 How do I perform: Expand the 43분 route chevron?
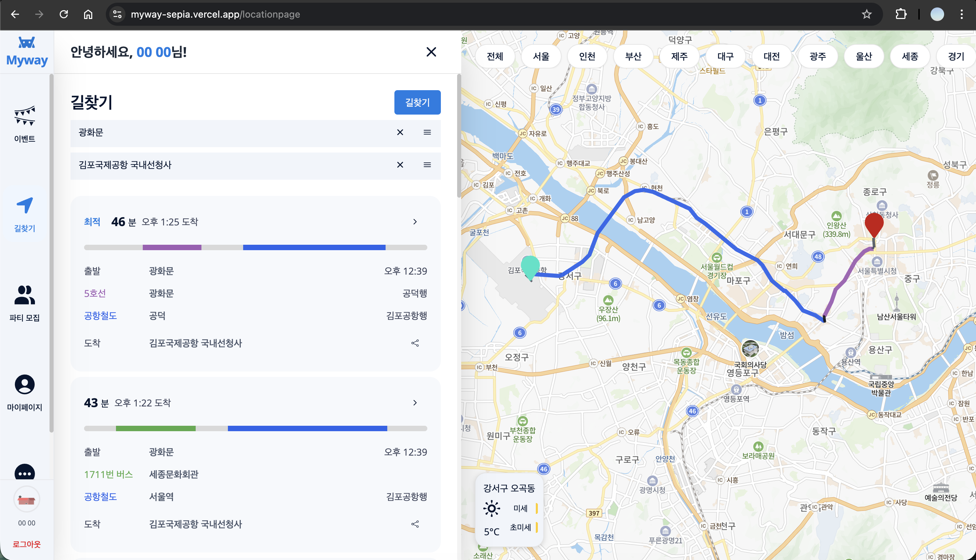(x=415, y=403)
